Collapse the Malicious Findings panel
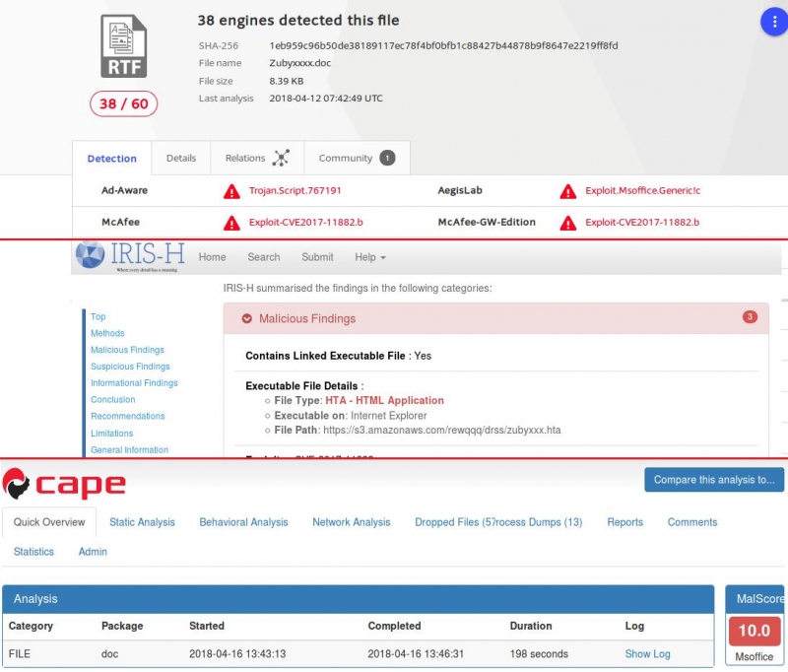 point(248,319)
